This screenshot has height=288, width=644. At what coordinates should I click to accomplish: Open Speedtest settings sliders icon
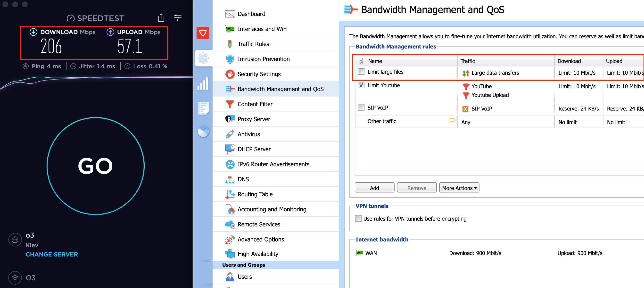pyautogui.click(x=177, y=18)
